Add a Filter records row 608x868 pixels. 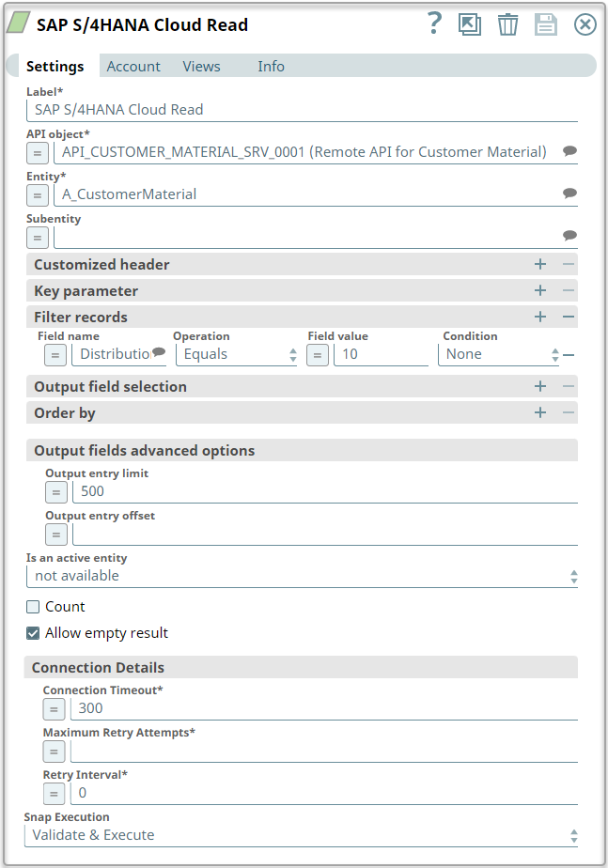pos(540,317)
